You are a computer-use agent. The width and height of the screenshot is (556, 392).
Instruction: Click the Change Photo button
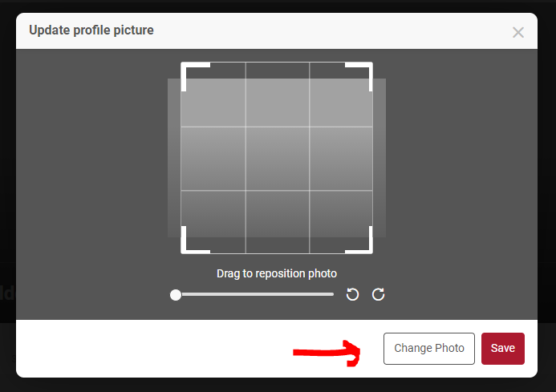point(429,349)
